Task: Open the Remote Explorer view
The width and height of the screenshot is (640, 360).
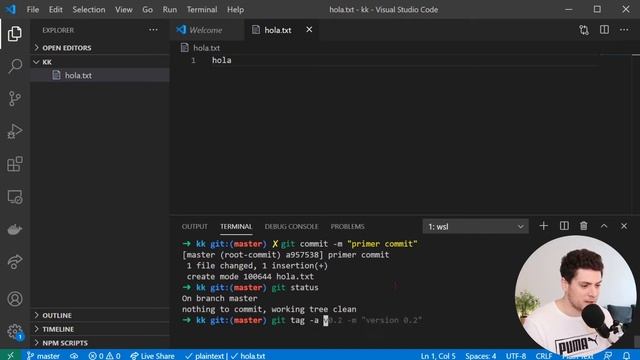Action: tap(15, 197)
